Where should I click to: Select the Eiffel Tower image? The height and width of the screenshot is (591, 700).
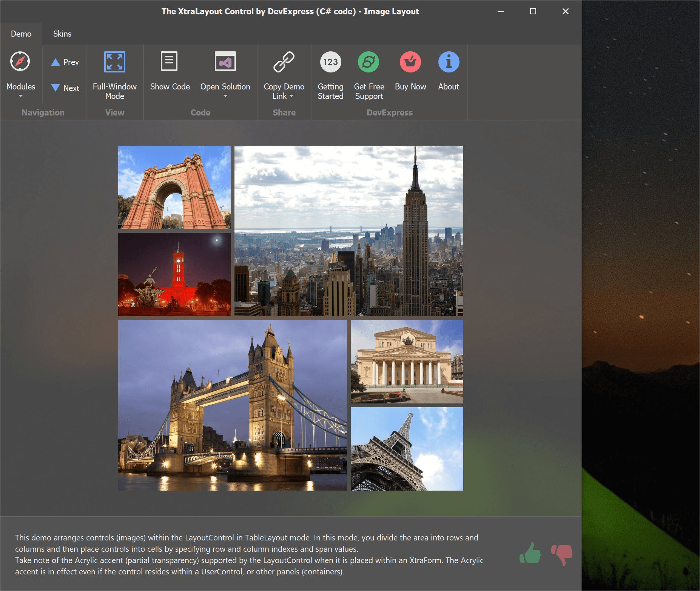click(407, 449)
